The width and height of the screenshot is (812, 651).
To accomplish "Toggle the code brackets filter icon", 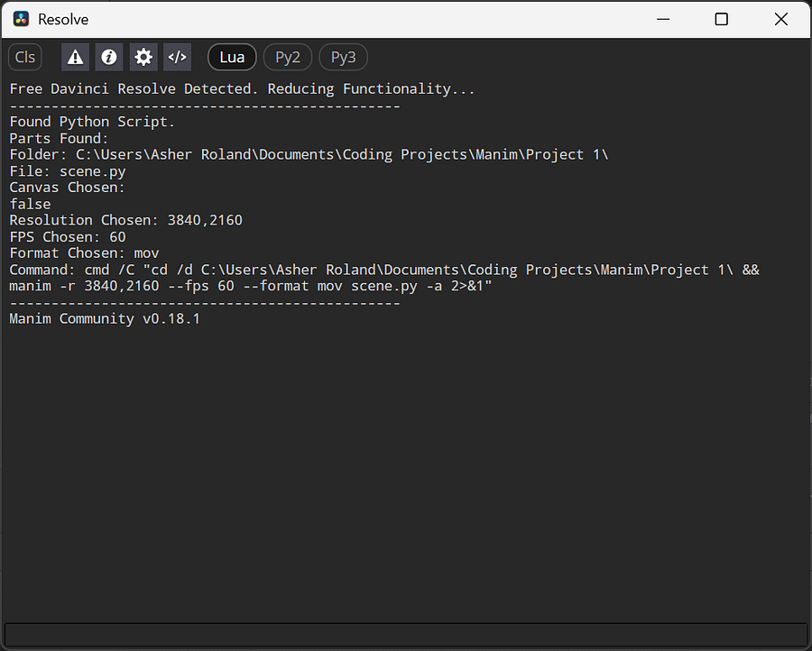I will 177,57.
